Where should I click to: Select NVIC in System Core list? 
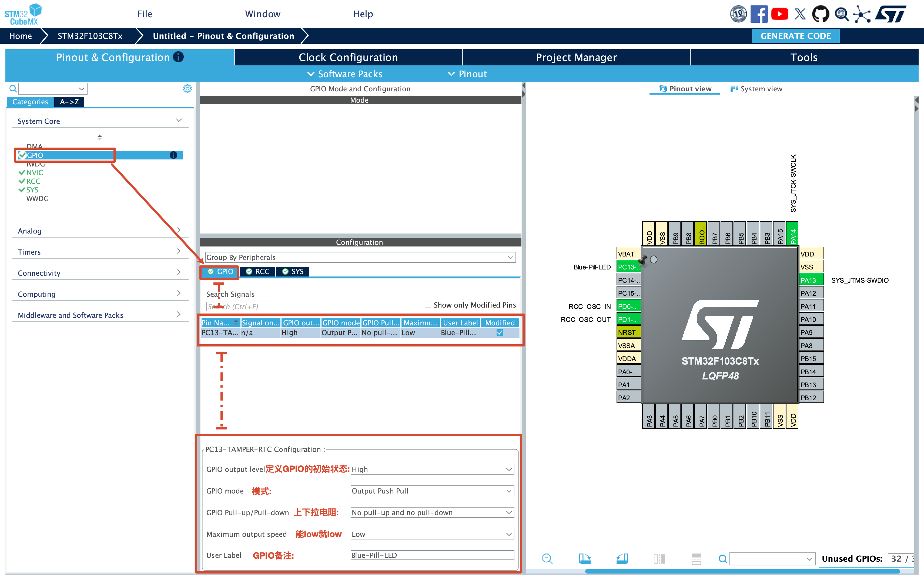35,173
